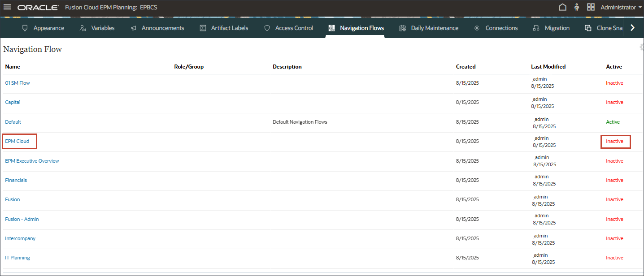Image resolution: width=644 pixels, height=276 pixels.
Task: Open the Accessibility settings icon
Action: click(577, 7)
